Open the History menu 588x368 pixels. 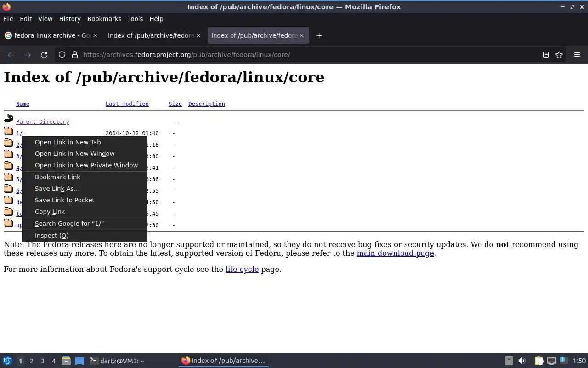70,19
